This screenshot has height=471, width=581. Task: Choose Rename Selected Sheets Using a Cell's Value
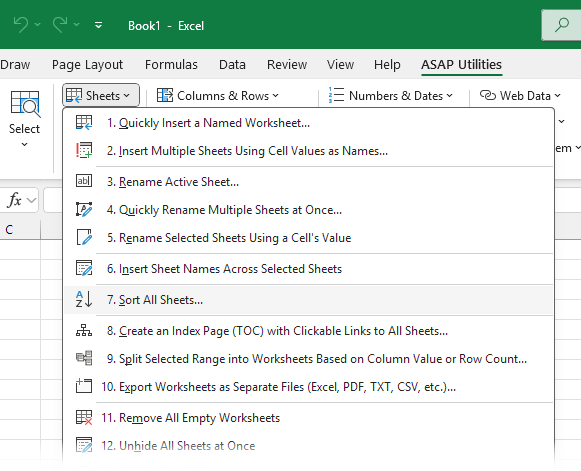coord(308,238)
